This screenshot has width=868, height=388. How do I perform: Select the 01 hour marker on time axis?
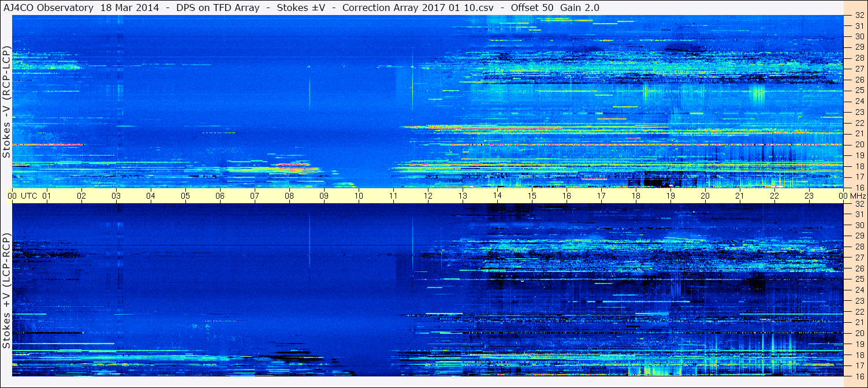click(47, 196)
